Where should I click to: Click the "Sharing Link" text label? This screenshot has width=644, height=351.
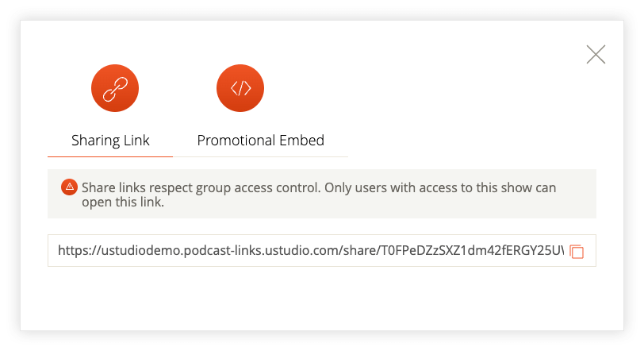[x=110, y=141]
